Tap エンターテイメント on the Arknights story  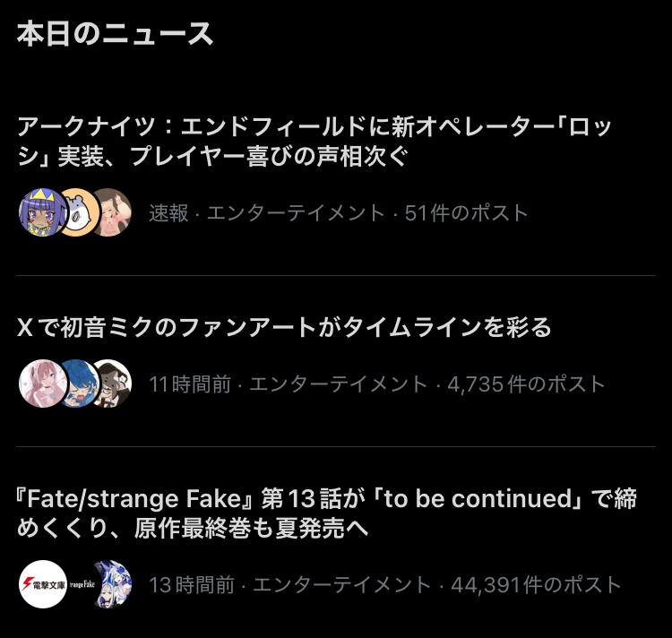[x=297, y=213]
